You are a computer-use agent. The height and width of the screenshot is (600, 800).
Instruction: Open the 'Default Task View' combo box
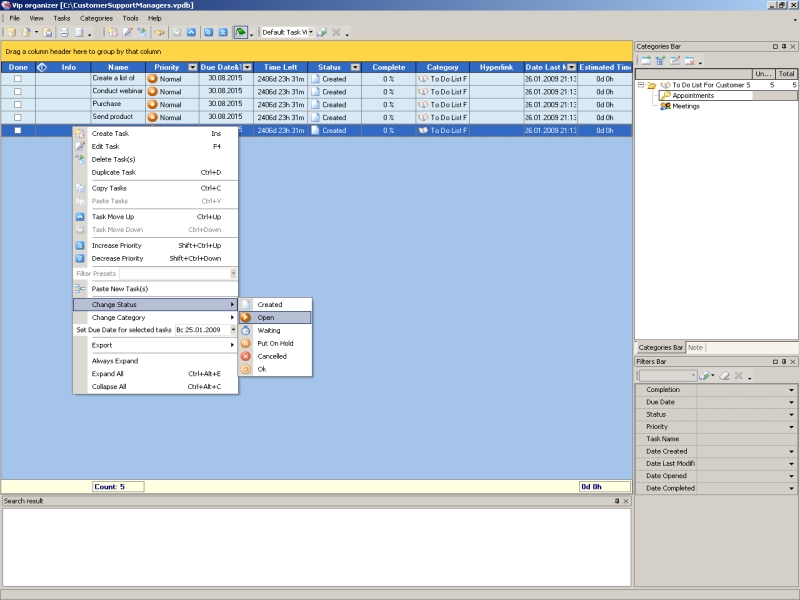[x=311, y=32]
